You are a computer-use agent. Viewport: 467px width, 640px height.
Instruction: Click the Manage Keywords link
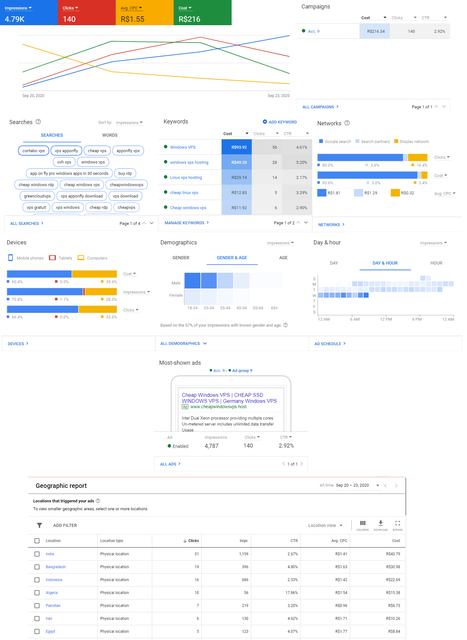pos(187,223)
